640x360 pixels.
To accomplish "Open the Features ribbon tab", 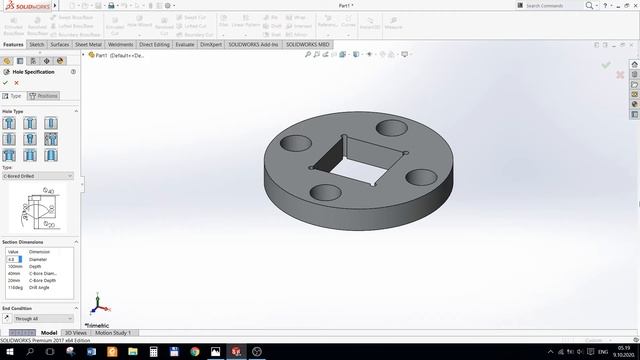I will 13,44.
